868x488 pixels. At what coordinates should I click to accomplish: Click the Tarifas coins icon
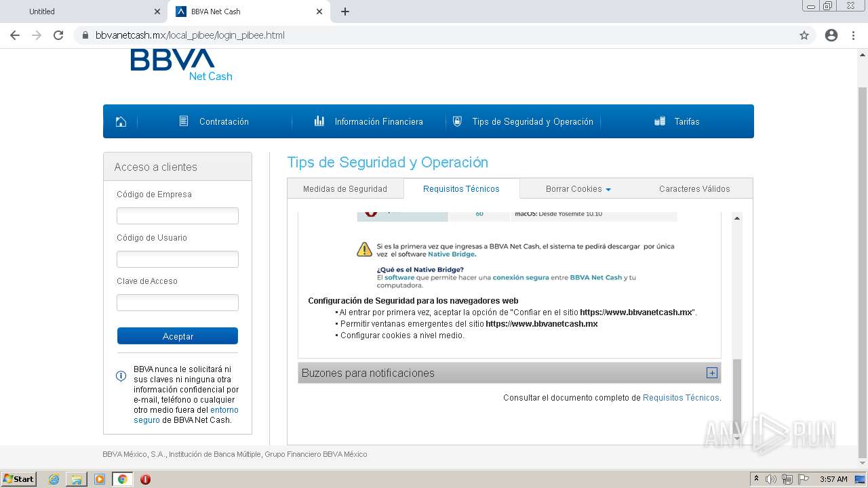660,121
